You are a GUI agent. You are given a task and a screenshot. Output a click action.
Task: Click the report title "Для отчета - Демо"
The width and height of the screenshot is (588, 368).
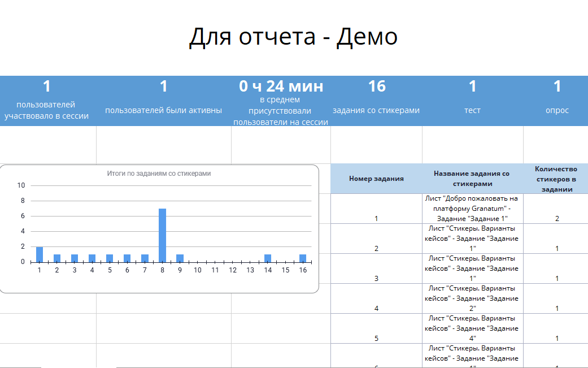tap(293, 37)
